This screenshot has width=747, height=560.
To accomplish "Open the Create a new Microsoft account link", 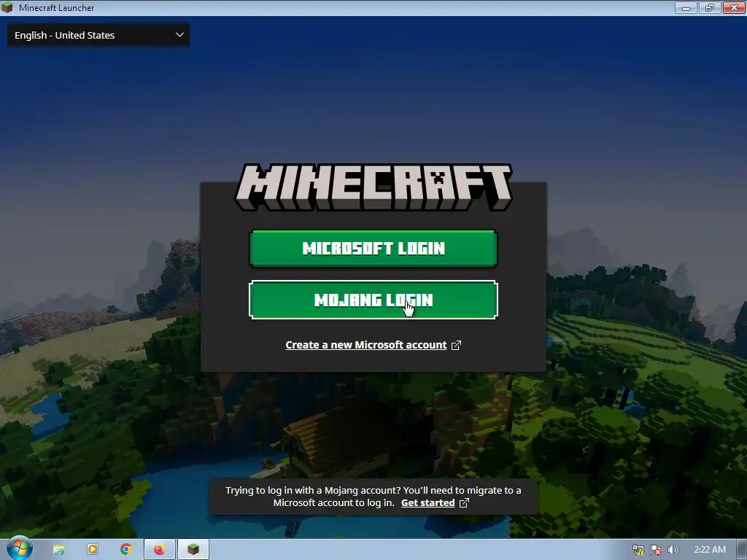I will (366, 345).
